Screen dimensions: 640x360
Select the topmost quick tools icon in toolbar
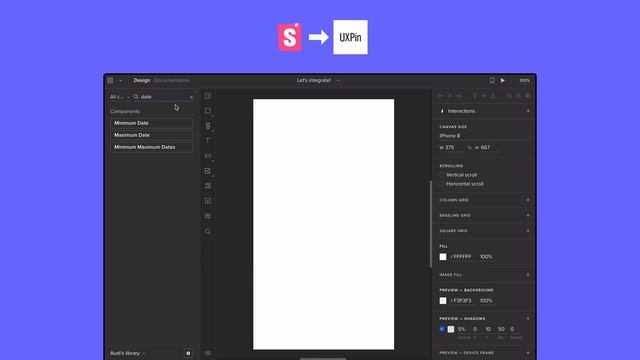pos(208,96)
